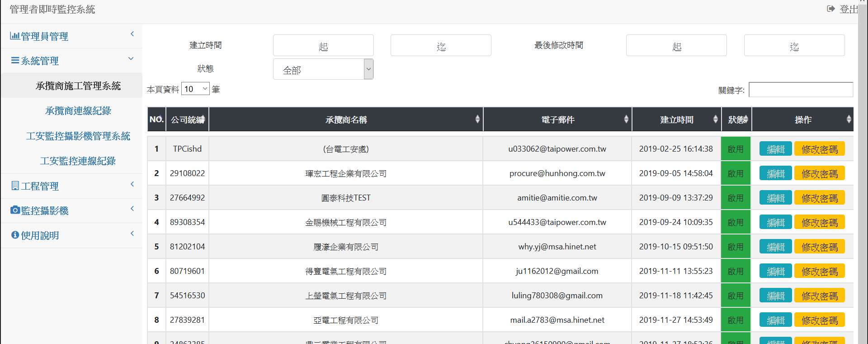868x344 pixels.
Task: Expand 管理員管理 menu chevron
Action: [132, 34]
